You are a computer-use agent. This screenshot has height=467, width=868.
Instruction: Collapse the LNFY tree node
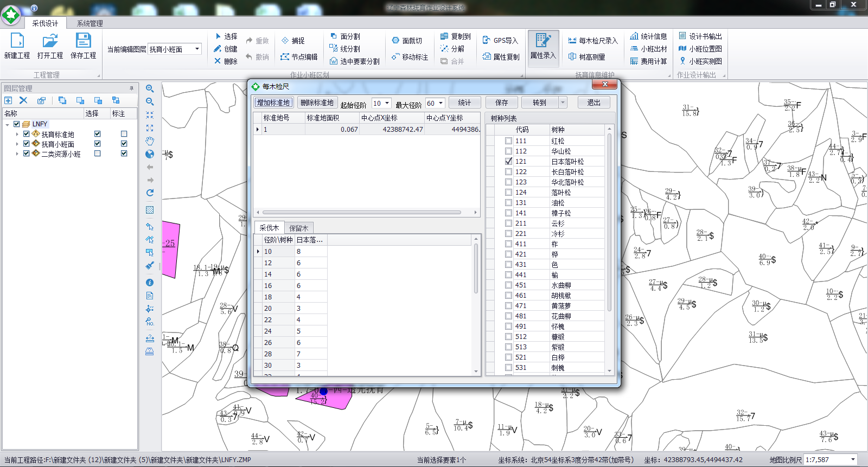pos(7,124)
